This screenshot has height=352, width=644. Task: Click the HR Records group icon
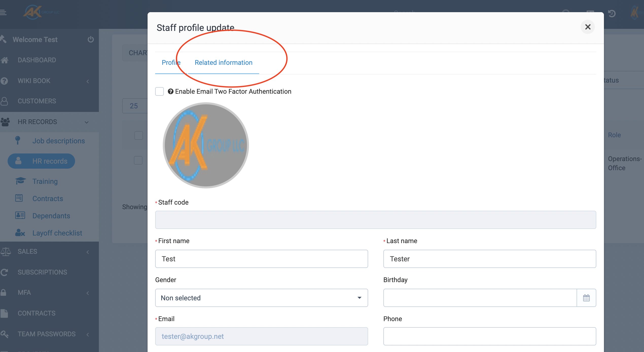[x=5, y=122]
